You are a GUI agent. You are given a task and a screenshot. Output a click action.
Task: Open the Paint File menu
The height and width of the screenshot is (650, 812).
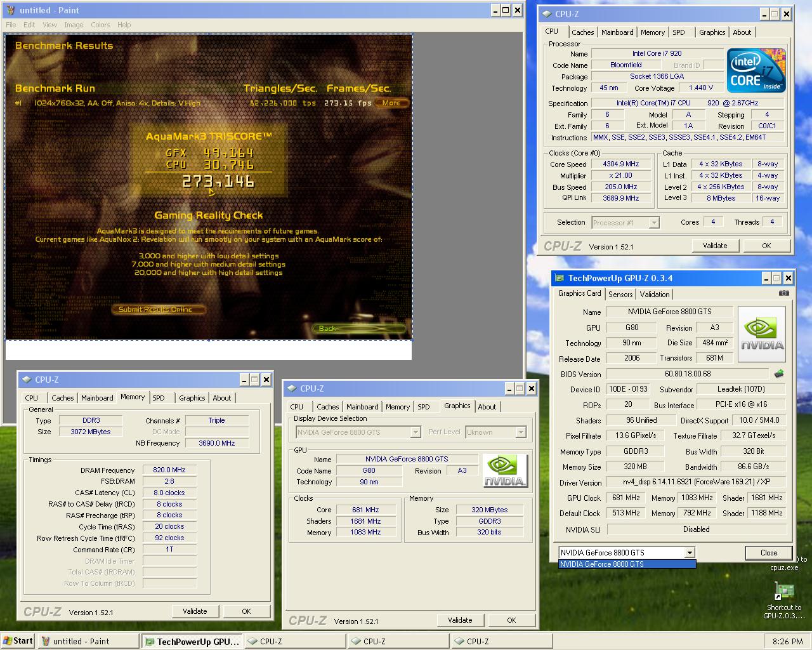coord(11,25)
